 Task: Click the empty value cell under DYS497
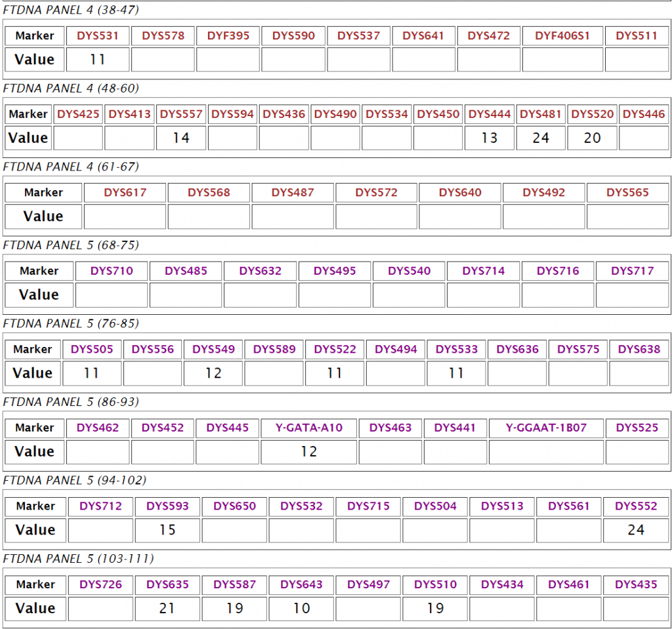[x=368, y=609]
